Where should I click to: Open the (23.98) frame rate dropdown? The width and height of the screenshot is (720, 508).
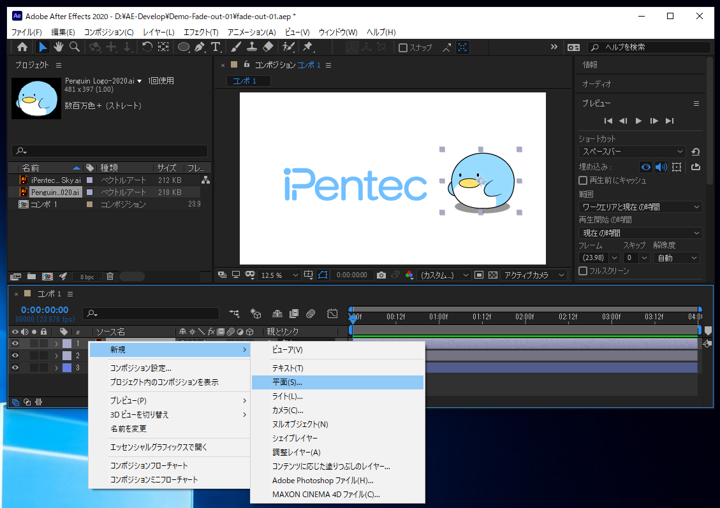[599, 258]
